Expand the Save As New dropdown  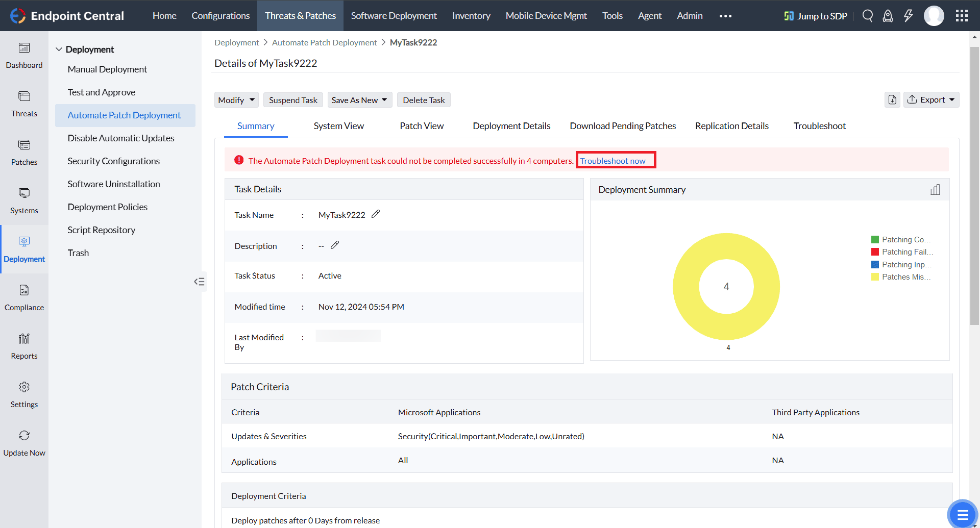(359, 100)
